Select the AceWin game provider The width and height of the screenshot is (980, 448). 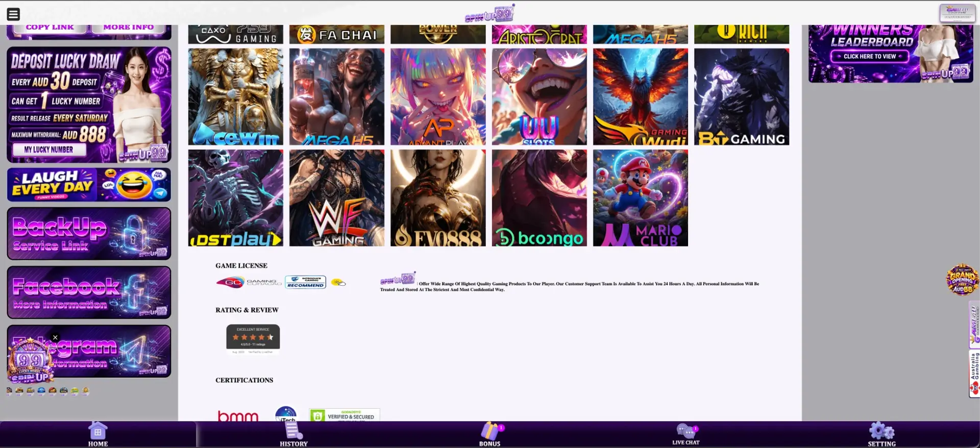(x=235, y=97)
